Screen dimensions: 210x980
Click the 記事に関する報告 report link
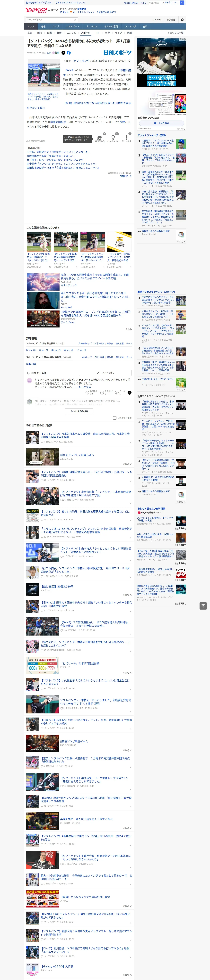pyautogui.click(x=36, y=141)
